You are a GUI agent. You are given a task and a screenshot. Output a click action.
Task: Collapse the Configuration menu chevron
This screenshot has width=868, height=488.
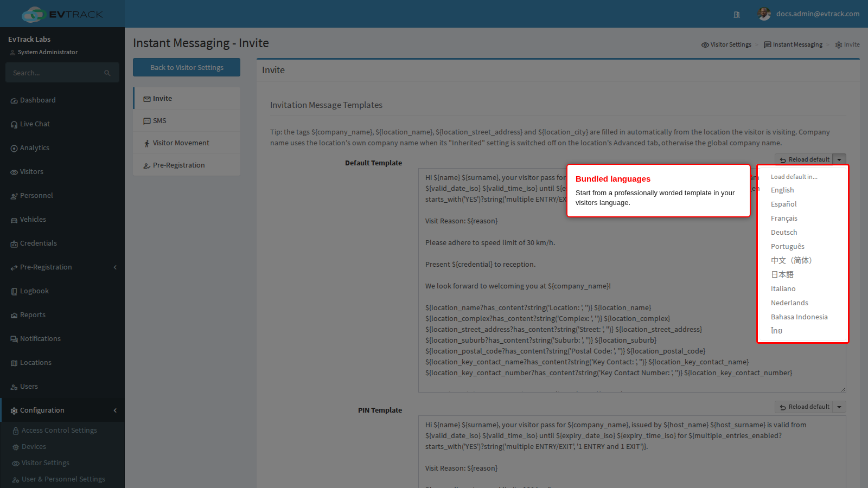pos(115,410)
